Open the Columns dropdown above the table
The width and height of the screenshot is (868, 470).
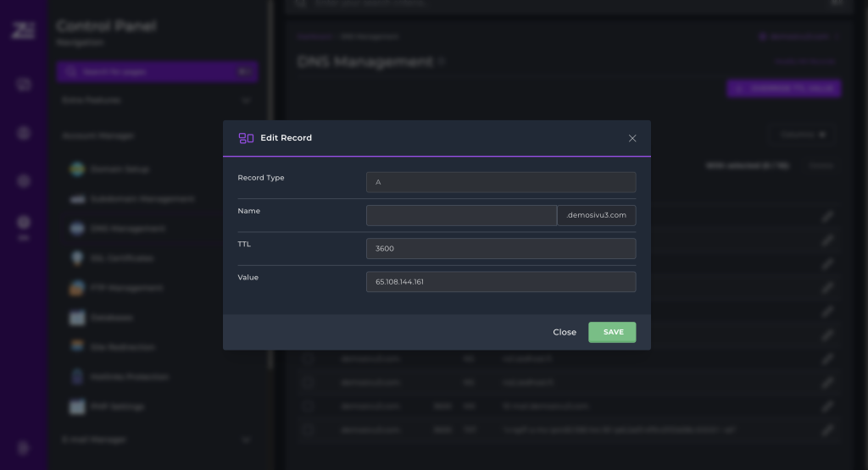pos(803,135)
